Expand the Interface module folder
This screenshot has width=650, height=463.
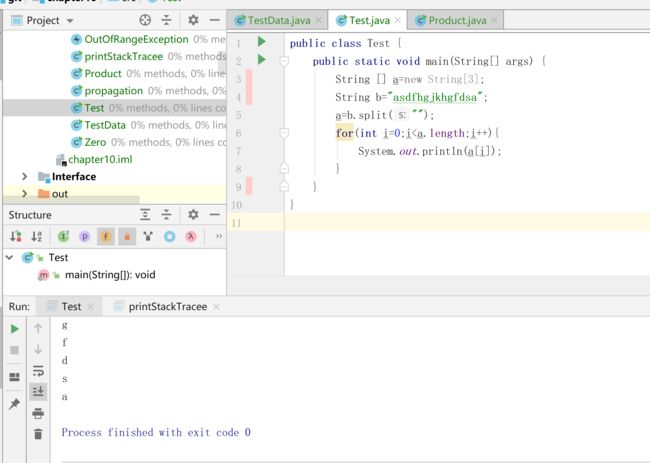point(24,177)
